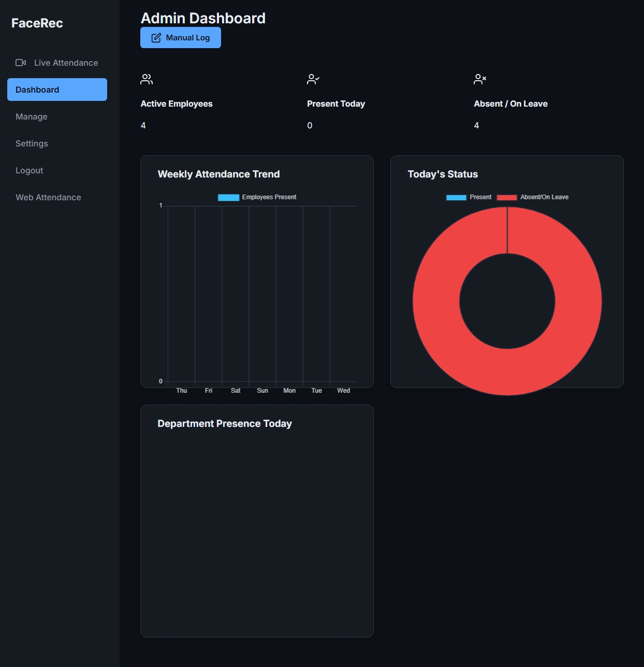644x667 pixels.
Task: Click the Department Presence Today title
Action: (x=225, y=423)
